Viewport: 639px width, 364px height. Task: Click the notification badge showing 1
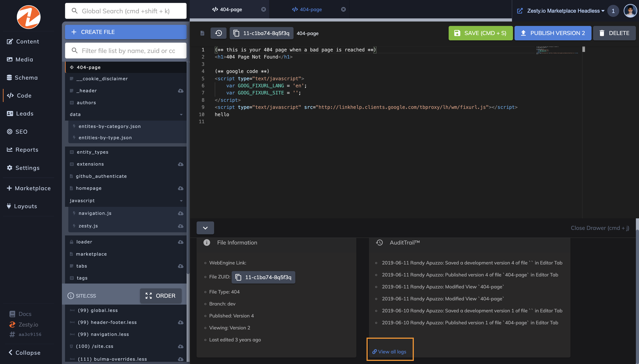pyautogui.click(x=613, y=11)
